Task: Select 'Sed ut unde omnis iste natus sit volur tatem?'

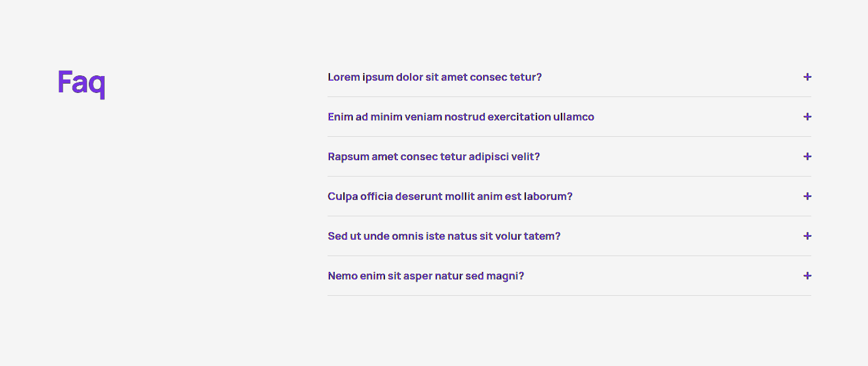Action: 444,236
